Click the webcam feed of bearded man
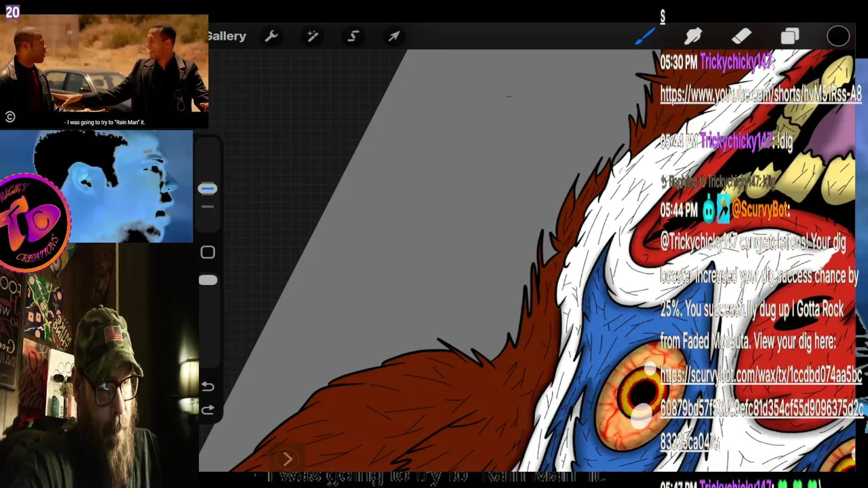 pos(99,366)
